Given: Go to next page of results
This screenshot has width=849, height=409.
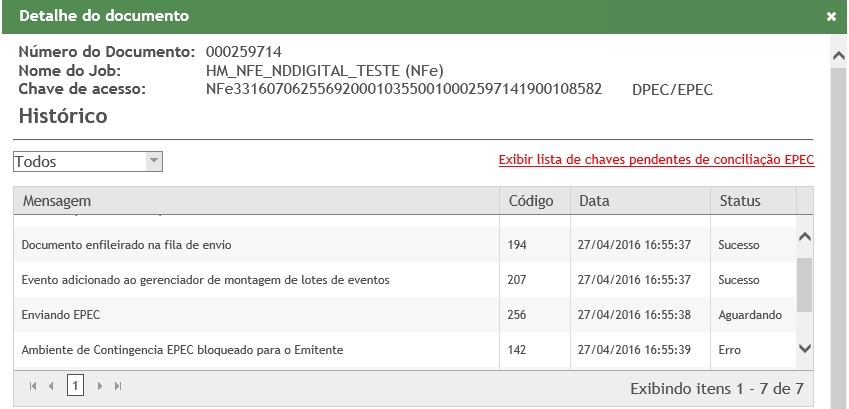Looking at the screenshot, I should (x=100, y=386).
